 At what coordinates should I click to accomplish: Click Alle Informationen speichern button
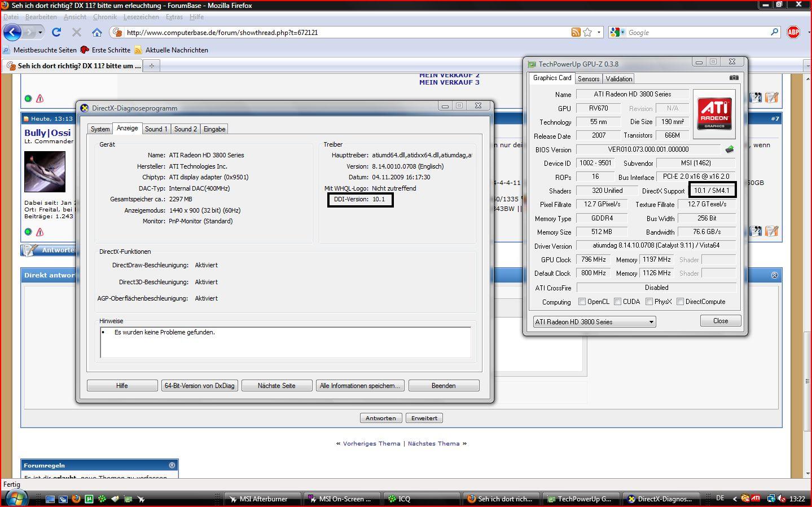360,386
